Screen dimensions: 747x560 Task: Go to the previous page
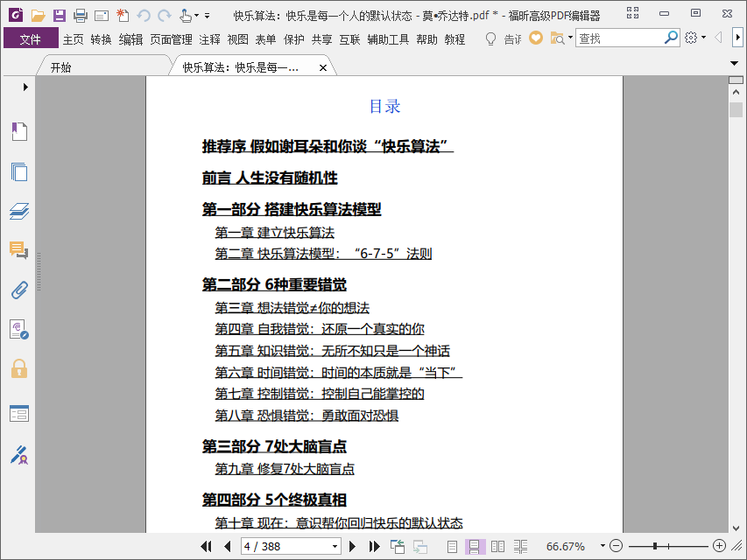click(x=227, y=546)
